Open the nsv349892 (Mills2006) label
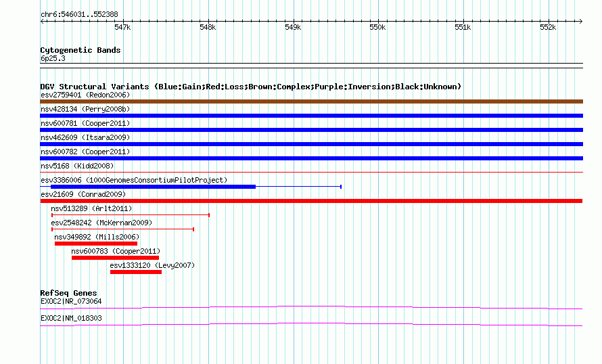Viewport: 602px width, 364px height. (x=97, y=237)
